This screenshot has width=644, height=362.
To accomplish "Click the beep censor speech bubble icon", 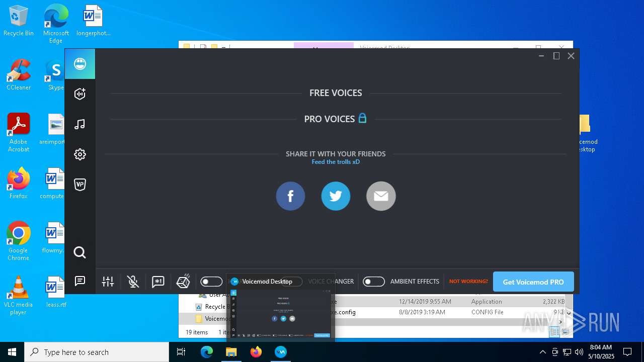I will tap(158, 282).
